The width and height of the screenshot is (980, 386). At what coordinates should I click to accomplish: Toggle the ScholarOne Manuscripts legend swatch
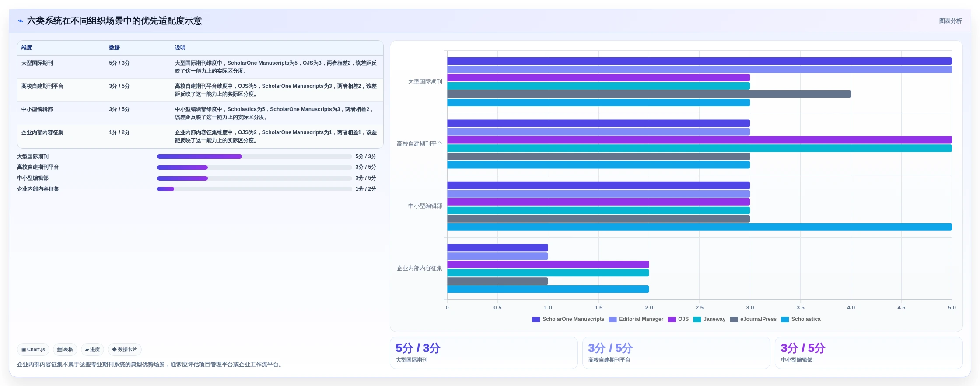[x=535, y=320]
